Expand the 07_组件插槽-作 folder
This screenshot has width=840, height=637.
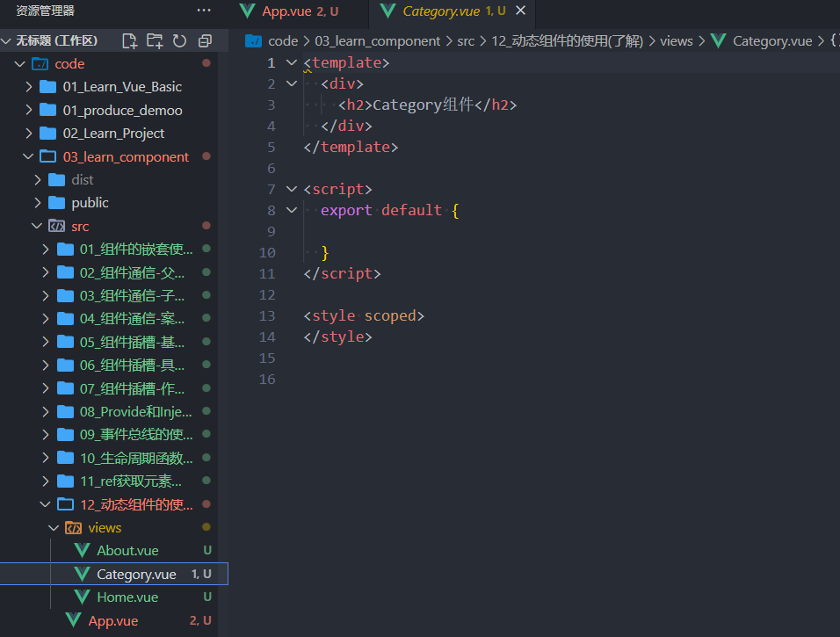46,388
